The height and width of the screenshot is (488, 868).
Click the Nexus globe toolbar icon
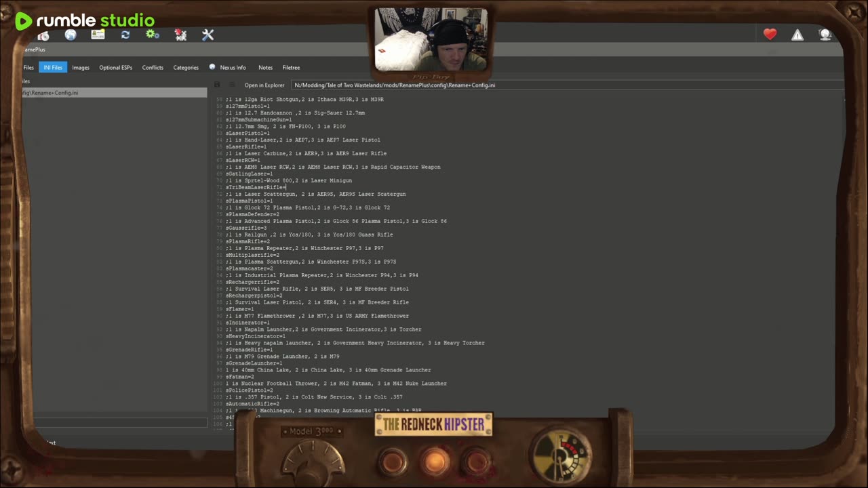[x=71, y=35]
